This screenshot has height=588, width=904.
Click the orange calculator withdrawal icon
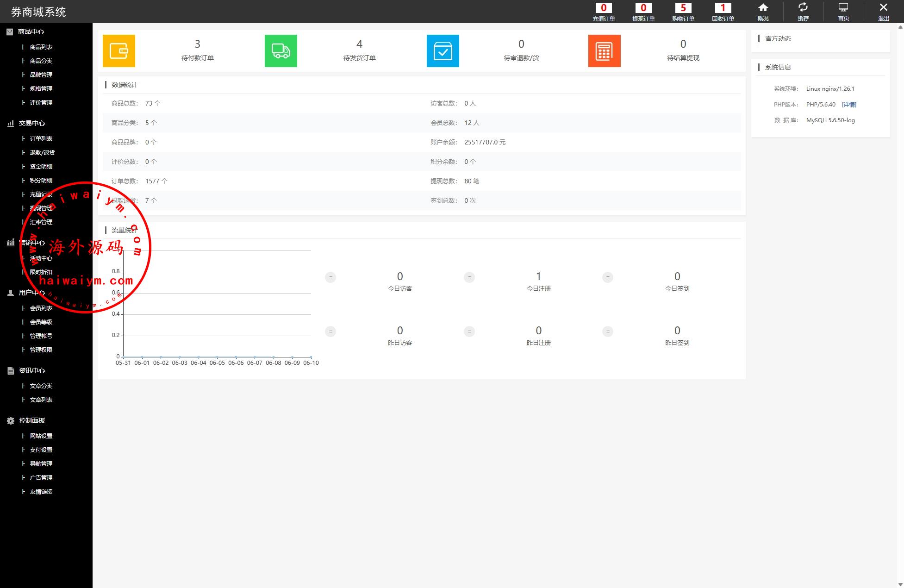604,51
